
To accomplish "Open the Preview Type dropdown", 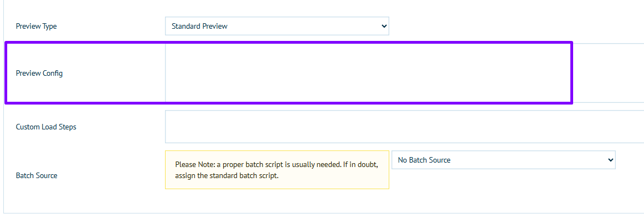I will tap(276, 26).
